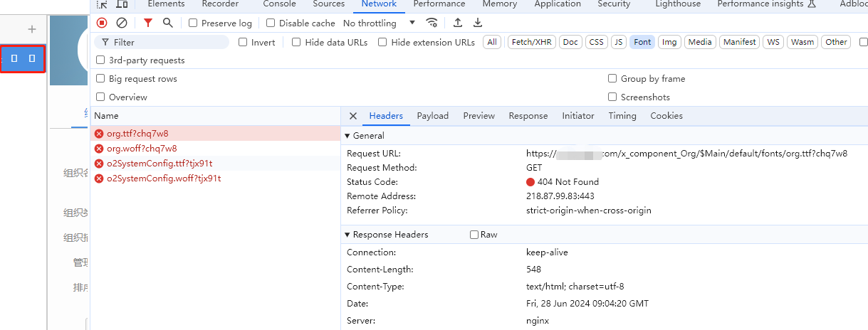This screenshot has height=330, width=868.
Task: Click the export HAR download icon
Action: (x=478, y=23)
